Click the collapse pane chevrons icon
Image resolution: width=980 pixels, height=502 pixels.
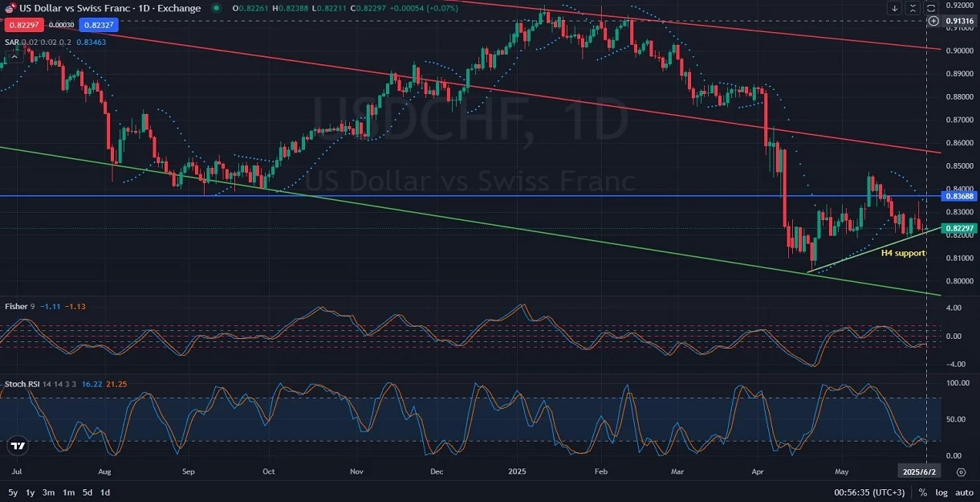pyautogui.click(x=913, y=8)
